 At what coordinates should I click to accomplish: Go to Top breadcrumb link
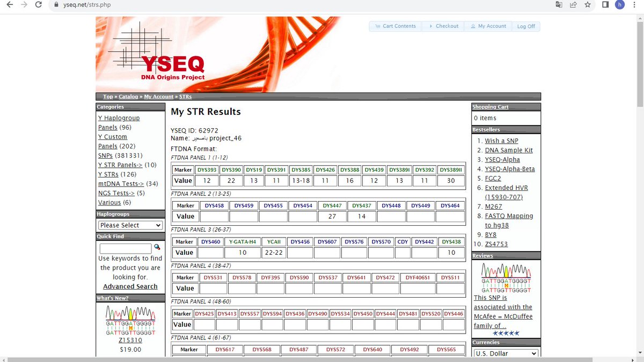pos(108,97)
